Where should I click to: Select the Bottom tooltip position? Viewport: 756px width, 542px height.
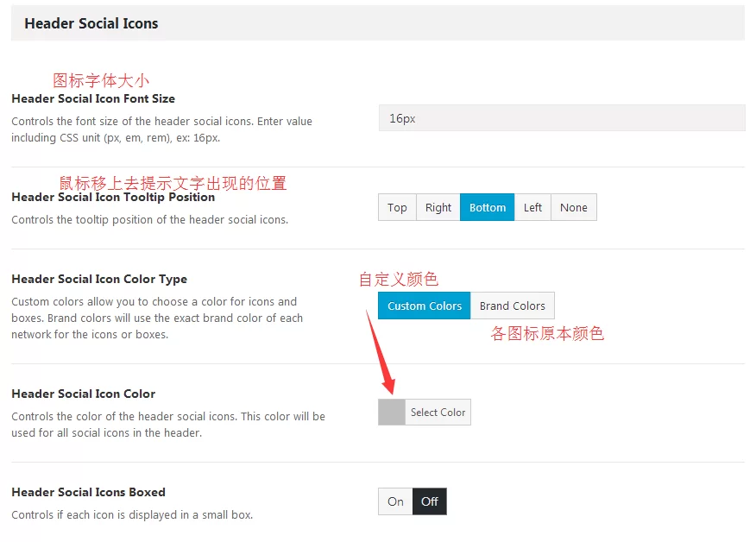pos(488,207)
